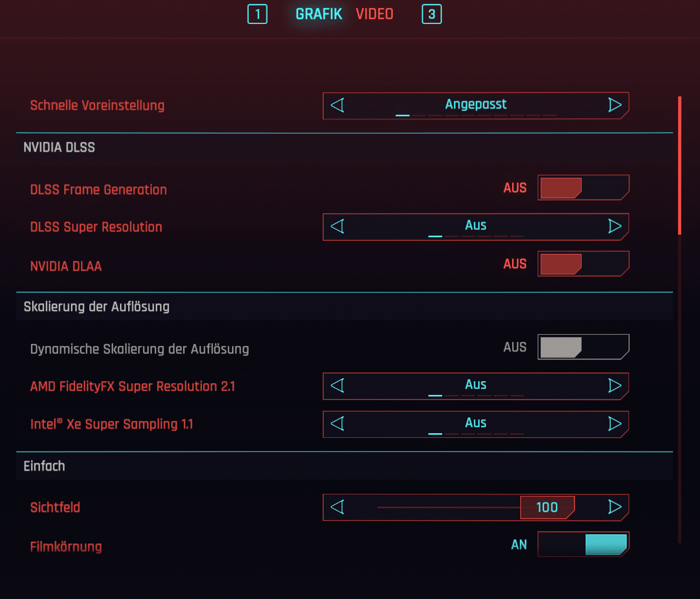Click right arrow for Schnelle Voreinstellung
Image resolution: width=700 pixels, height=599 pixels.
pos(615,105)
